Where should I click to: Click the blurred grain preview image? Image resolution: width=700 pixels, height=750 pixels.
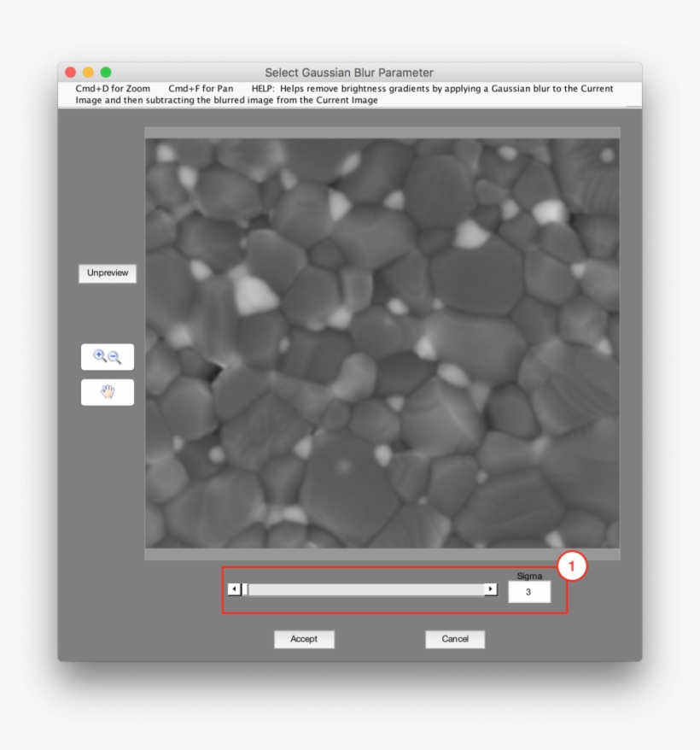tap(384, 342)
